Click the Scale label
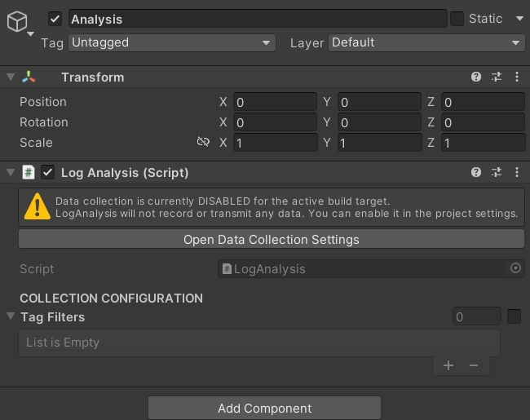Screen dimensions: 530x420 point(36,143)
